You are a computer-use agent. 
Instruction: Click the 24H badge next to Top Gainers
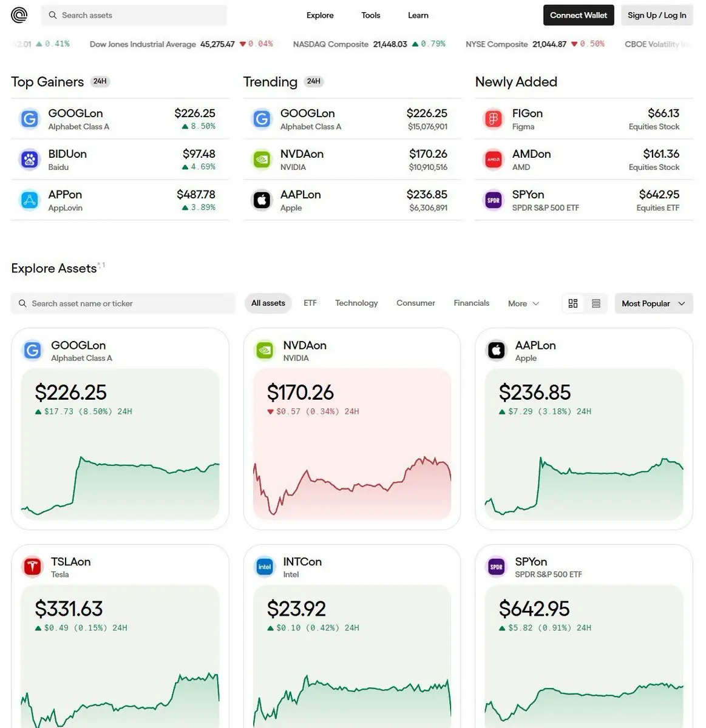coord(100,81)
